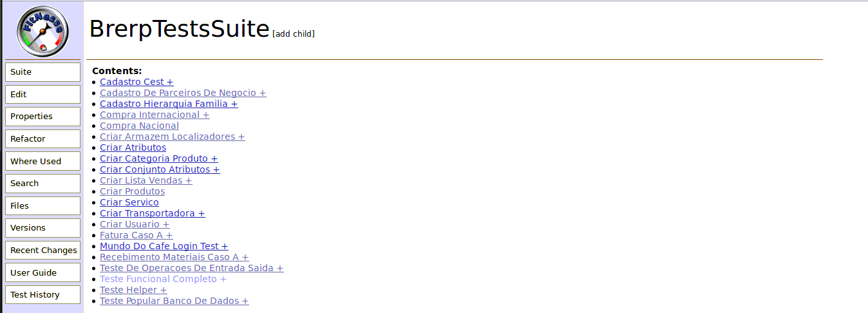Open the User Guide
This screenshot has width=868, height=313.
[x=42, y=272]
